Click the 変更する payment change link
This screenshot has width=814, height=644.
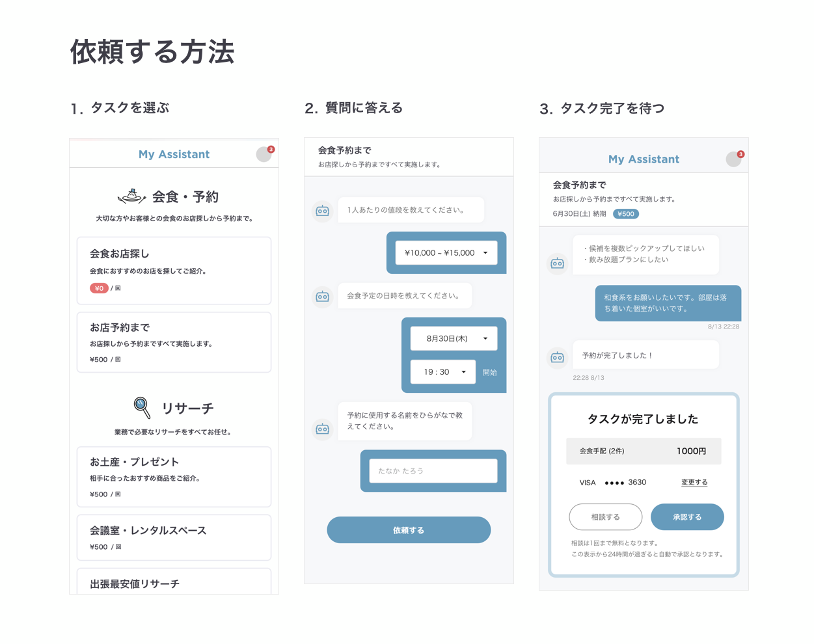(x=694, y=483)
